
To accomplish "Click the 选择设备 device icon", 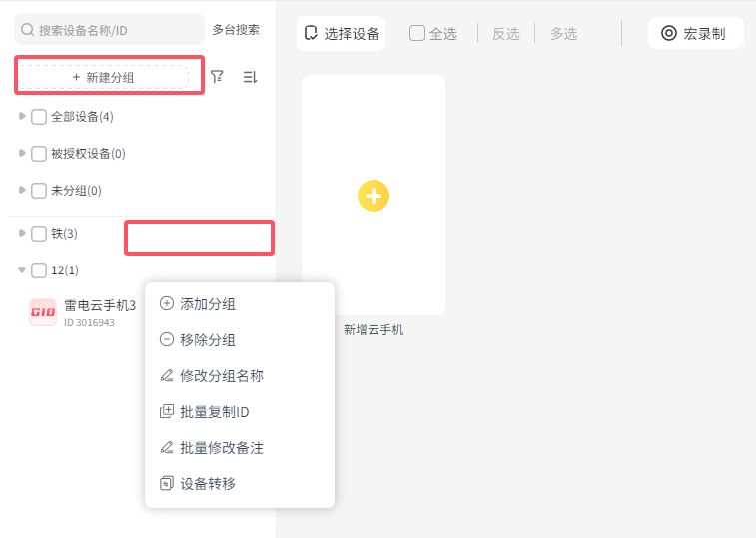I will coord(311,34).
